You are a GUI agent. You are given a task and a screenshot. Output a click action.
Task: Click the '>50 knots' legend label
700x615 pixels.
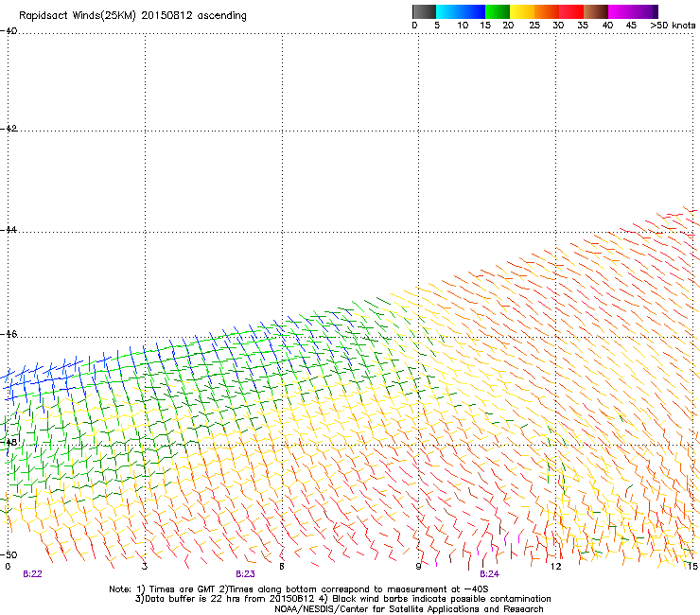pyautogui.click(x=673, y=26)
